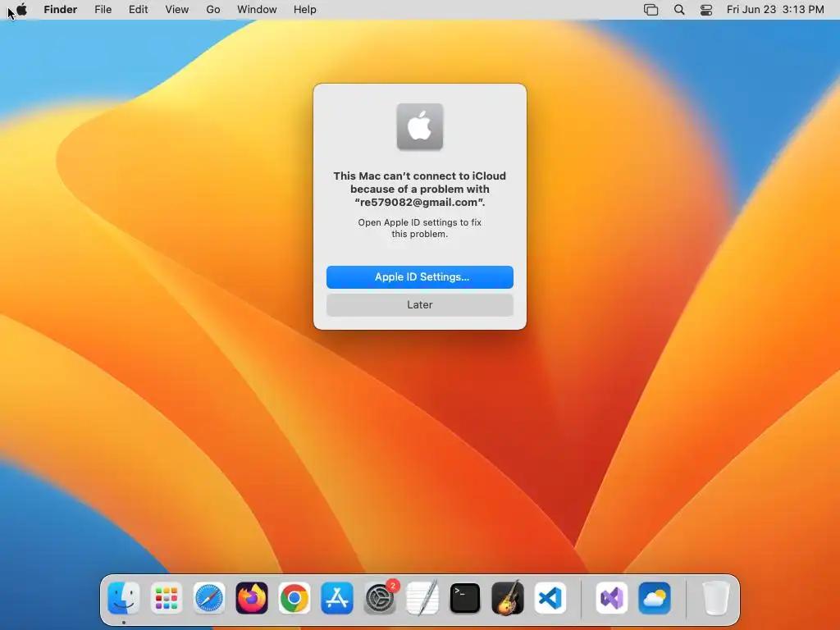The height and width of the screenshot is (630, 840).
Task: Click the date and time in menu bar
Action: (775, 10)
